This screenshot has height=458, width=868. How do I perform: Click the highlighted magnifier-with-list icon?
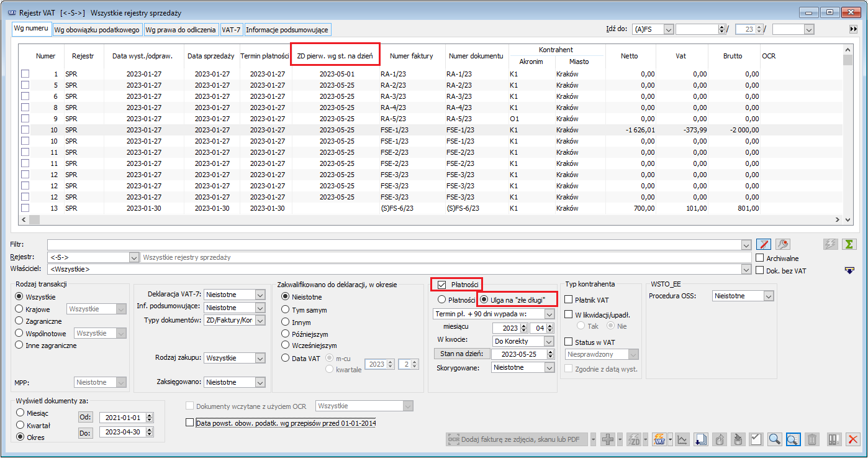coord(793,439)
